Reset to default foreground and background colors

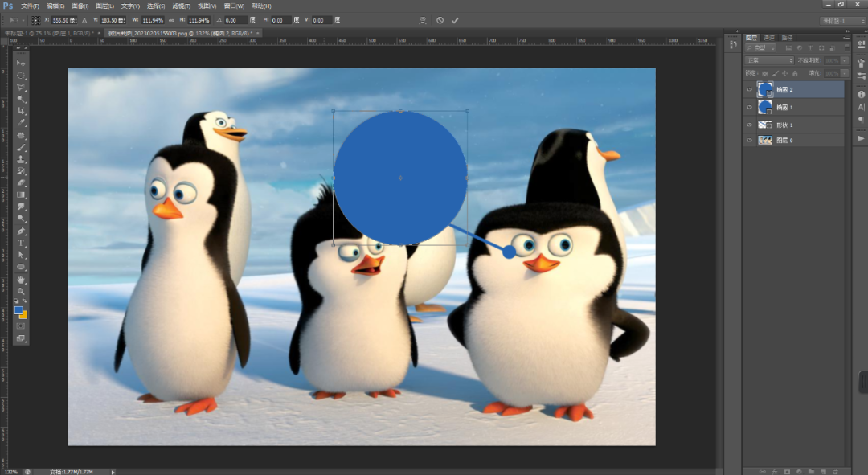(x=17, y=301)
